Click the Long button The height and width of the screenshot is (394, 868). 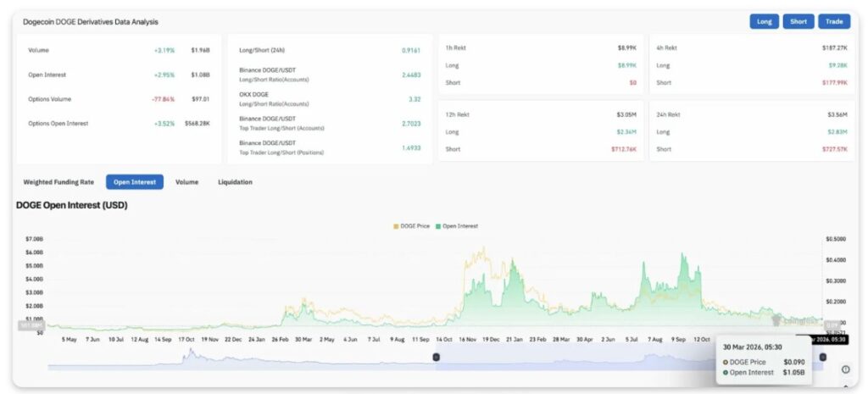click(764, 21)
